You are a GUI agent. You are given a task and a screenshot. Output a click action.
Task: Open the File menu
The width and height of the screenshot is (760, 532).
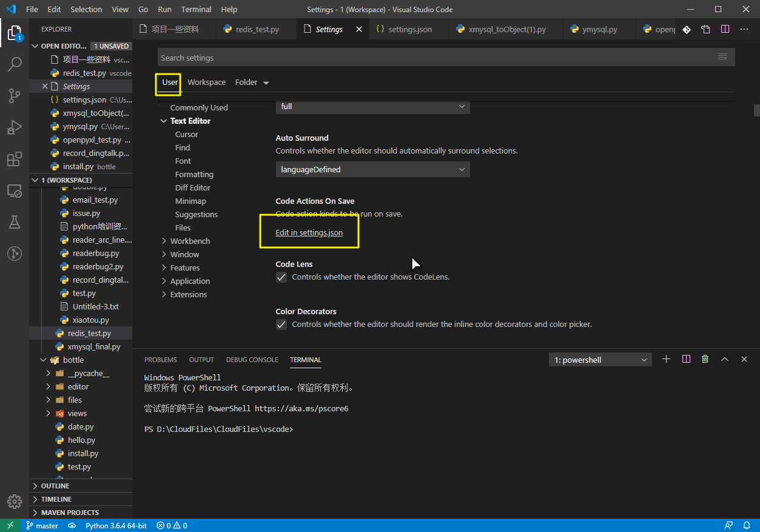tap(32, 9)
